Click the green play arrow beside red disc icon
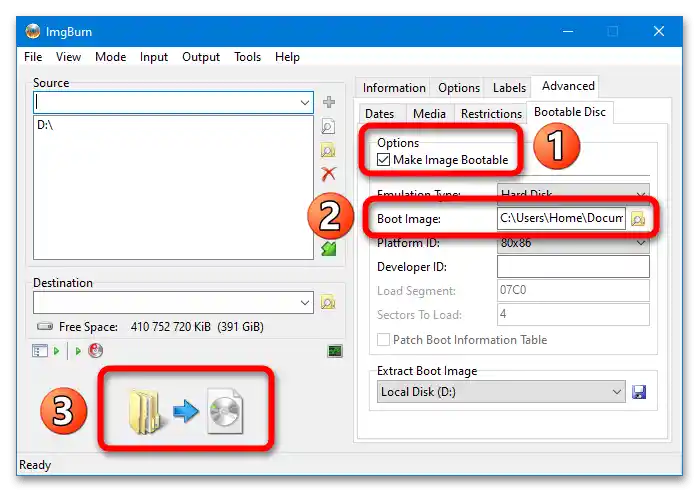Viewport: 699px width, 492px height. coord(78,351)
